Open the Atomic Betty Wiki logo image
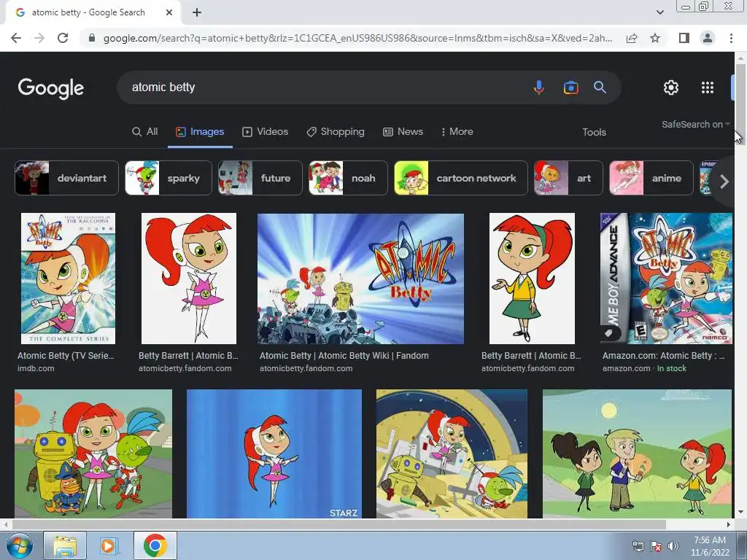Viewport: 747px width, 560px height. pyautogui.click(x=360, y=279)
